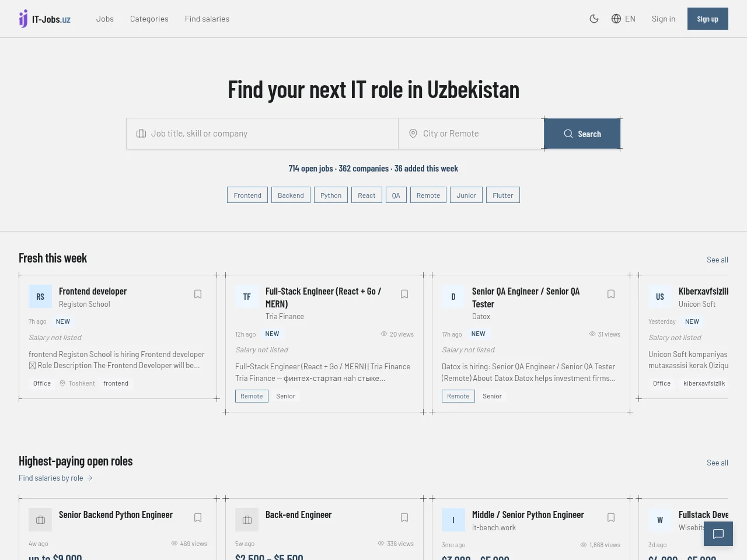Open the Categories menu item
The image size is (747, 560).
[149, 19]
